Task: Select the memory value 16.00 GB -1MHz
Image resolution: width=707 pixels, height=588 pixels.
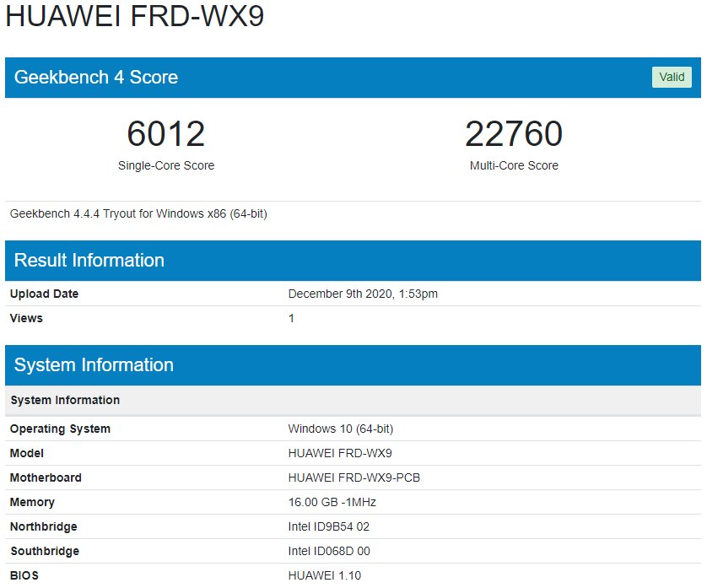Action: click(332, 502)
